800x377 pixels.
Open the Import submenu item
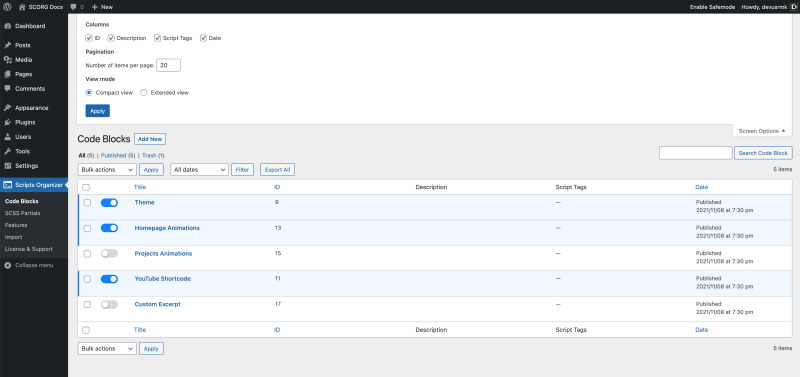click(x=13, y=237)
